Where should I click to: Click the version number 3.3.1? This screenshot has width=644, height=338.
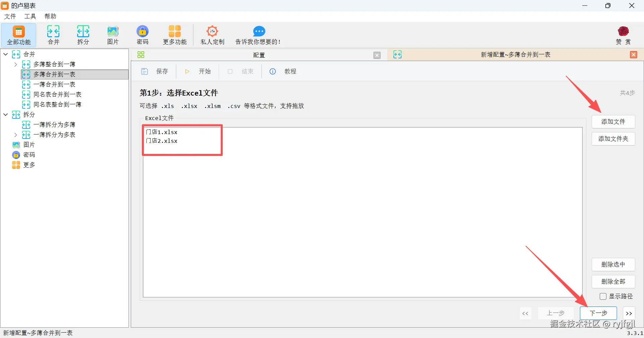635,333
